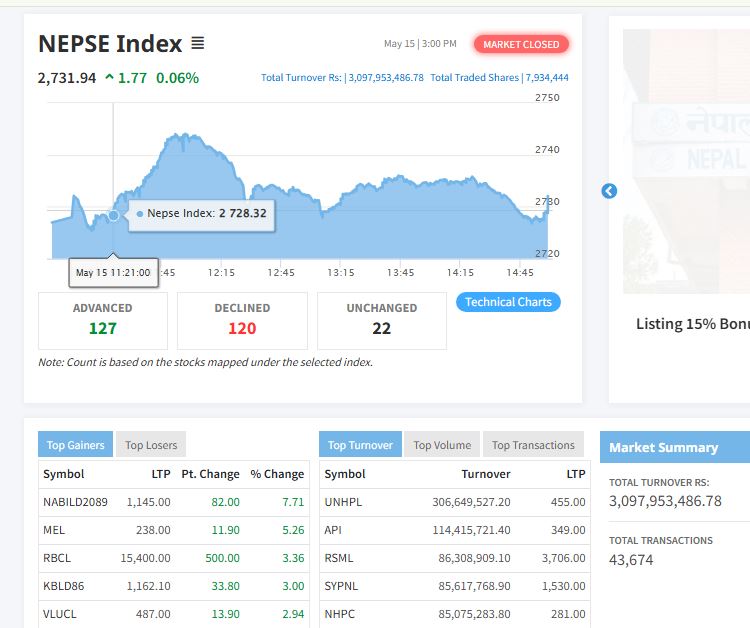
Task: Open the Nepal Stock slider thumbnail image
Action: coord(686,161)
